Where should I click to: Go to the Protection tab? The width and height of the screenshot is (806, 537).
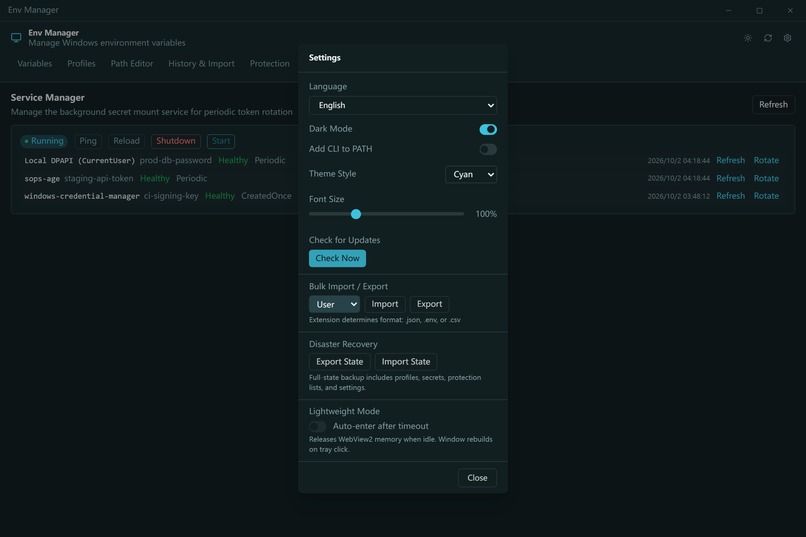269,64
